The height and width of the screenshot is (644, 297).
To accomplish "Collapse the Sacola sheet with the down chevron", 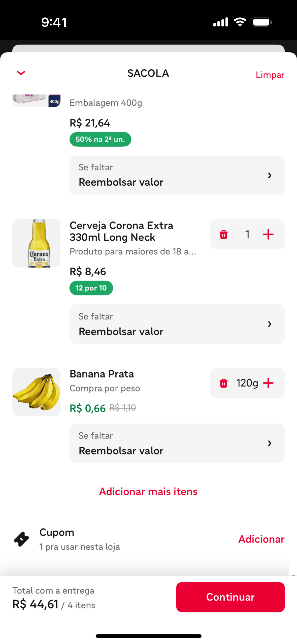I will pos(21,73).
